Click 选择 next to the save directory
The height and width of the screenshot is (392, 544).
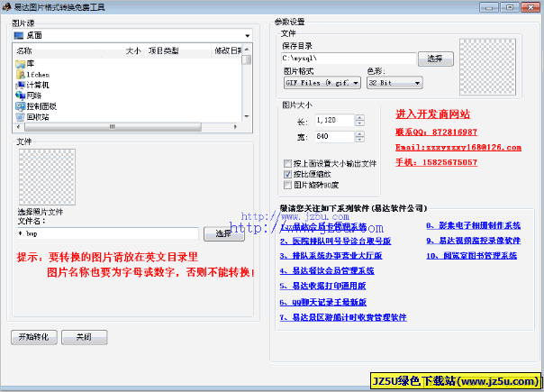435,59
